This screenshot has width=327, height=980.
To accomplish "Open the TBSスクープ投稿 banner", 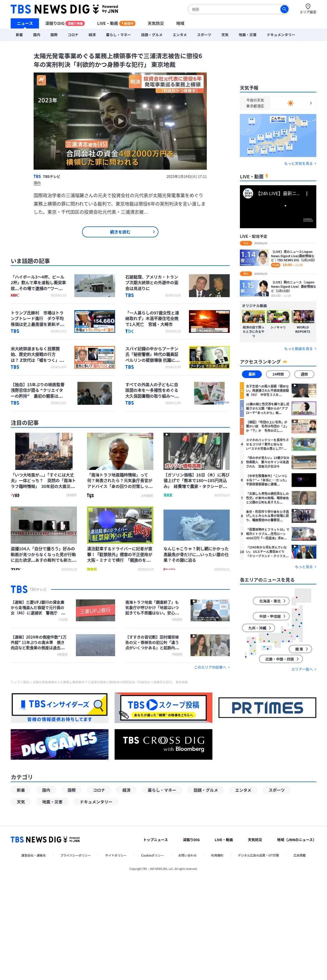I will pos(163,708).
